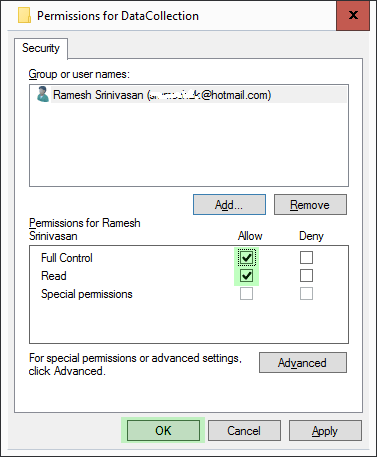Toggle Read Allow checkbox
Viewport: 377px width, 457px height.
point(246,276)
